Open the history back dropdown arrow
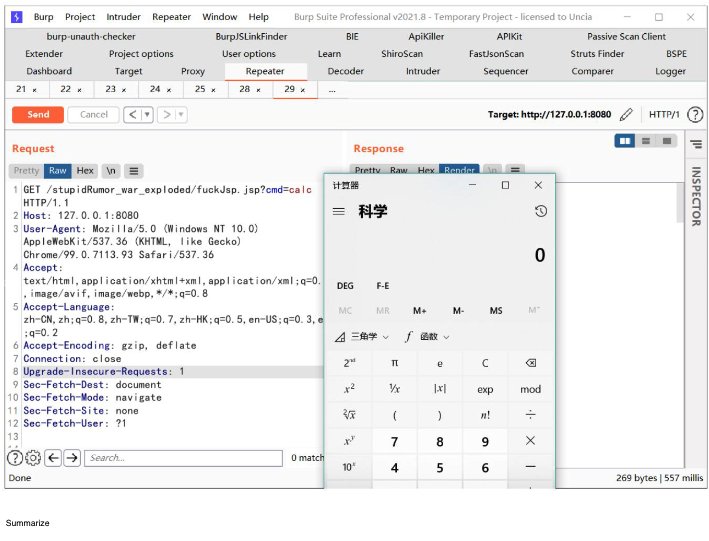This screenshot has width=709, height=541. pos(147,115)
